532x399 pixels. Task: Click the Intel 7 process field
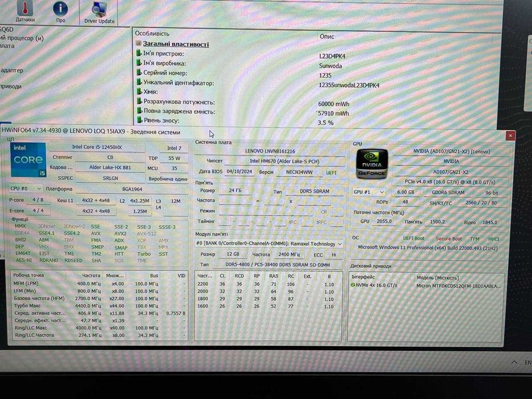pyautogui.click(x=174, y=148)
